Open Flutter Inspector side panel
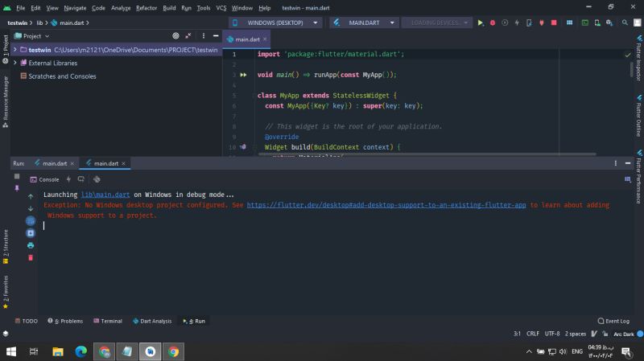 click(638, 58)
